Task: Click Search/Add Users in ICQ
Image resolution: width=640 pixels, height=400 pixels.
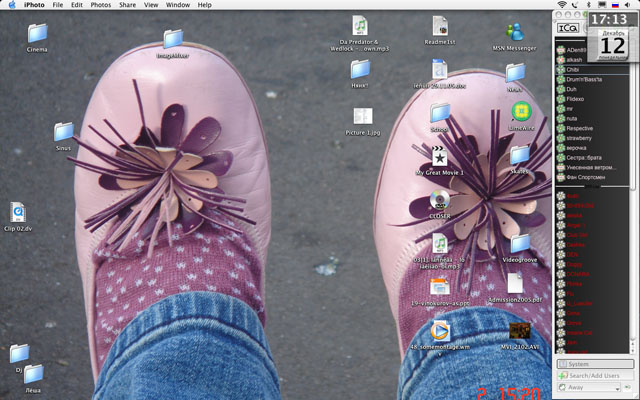Action: [x=595, y=376]
